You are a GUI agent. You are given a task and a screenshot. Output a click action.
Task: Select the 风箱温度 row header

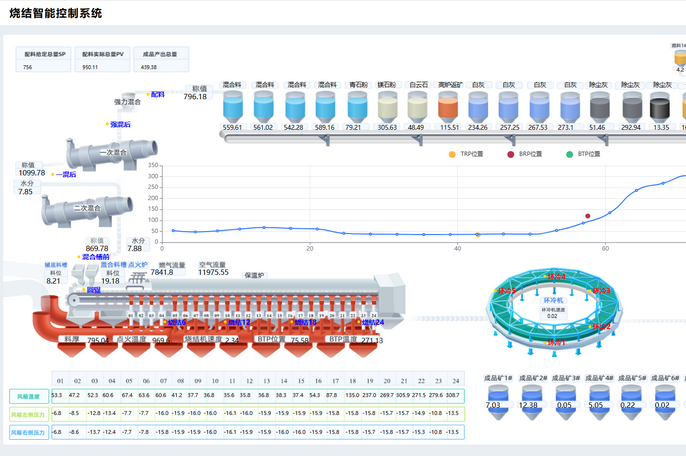pos(27,396)
